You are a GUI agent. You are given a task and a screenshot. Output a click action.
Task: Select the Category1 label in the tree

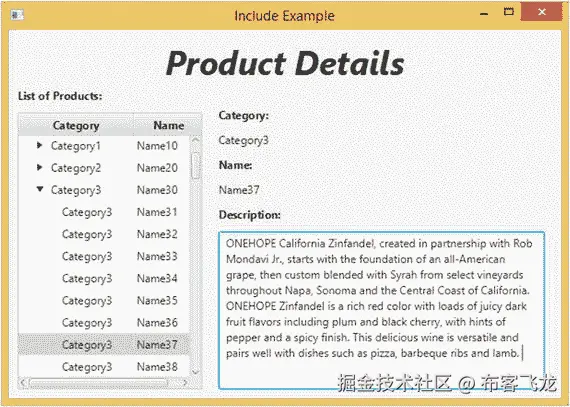[76, 146]
